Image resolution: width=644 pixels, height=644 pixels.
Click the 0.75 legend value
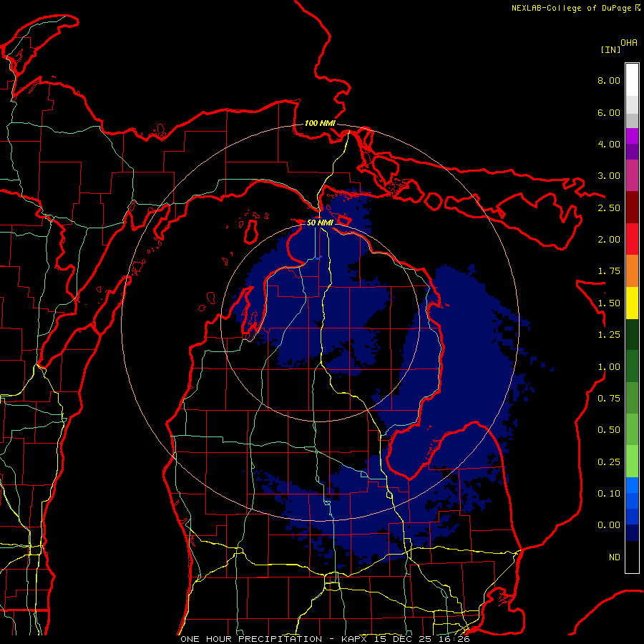pos(609,399)
